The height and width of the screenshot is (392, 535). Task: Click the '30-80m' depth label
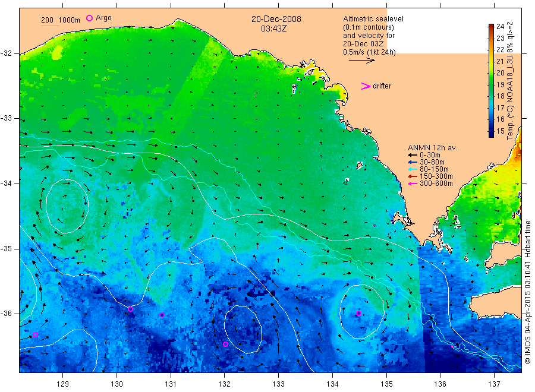432,162
